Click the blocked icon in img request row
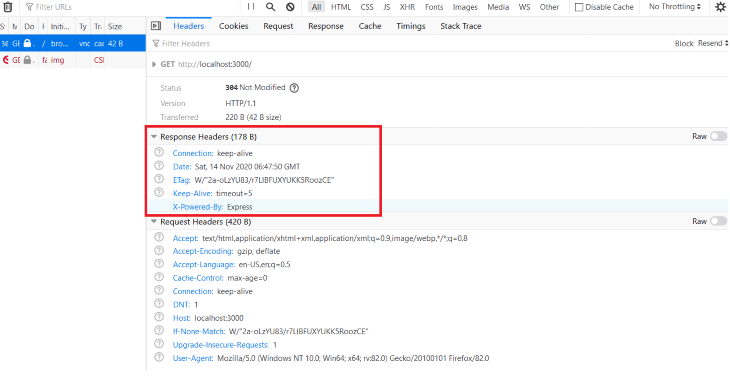This screenshot has height=379, width=730. click(x=6, y=60)
